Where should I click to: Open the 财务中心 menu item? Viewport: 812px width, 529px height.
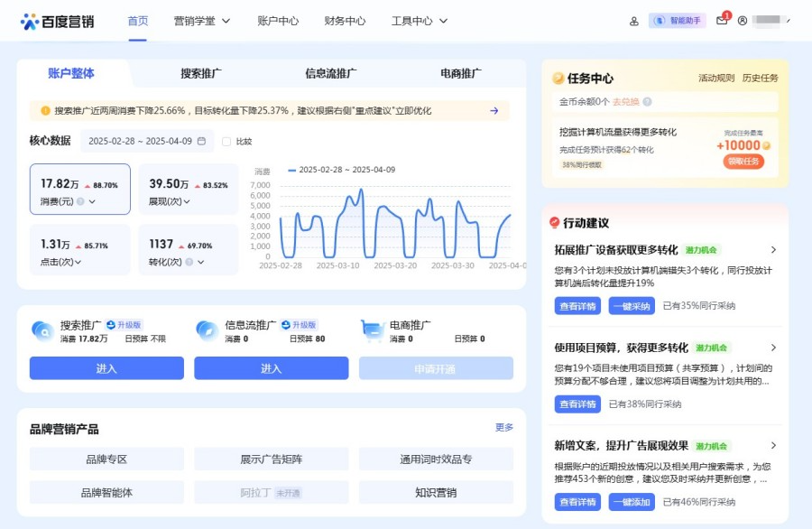(345, 21)
